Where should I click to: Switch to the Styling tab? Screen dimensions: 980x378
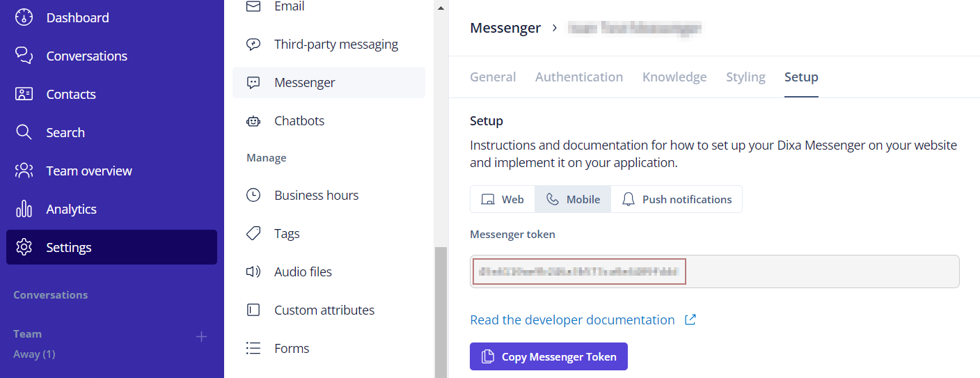pyautogui.click(x=745, y=77)
